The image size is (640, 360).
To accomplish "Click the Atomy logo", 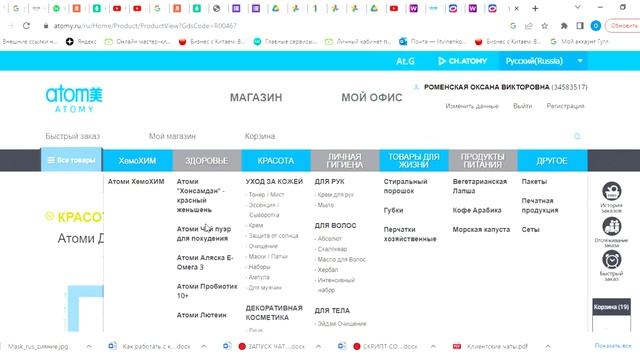I will [x=74, y=99].
